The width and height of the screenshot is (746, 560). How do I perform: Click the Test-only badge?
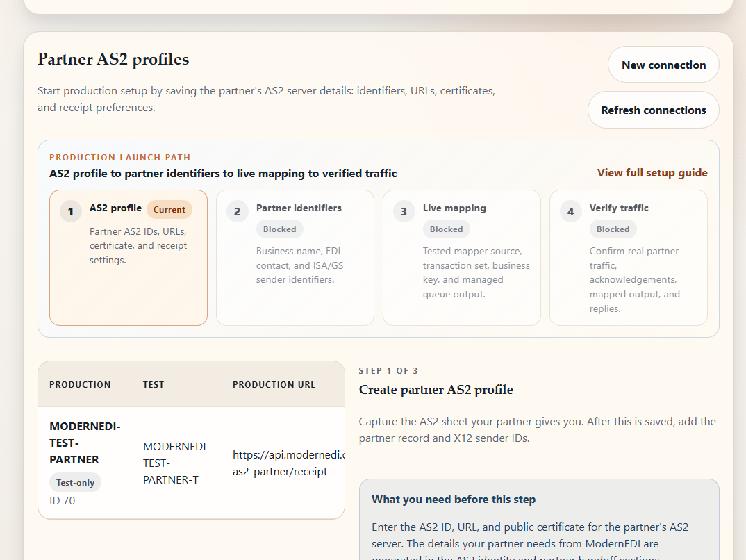[75, 482]
